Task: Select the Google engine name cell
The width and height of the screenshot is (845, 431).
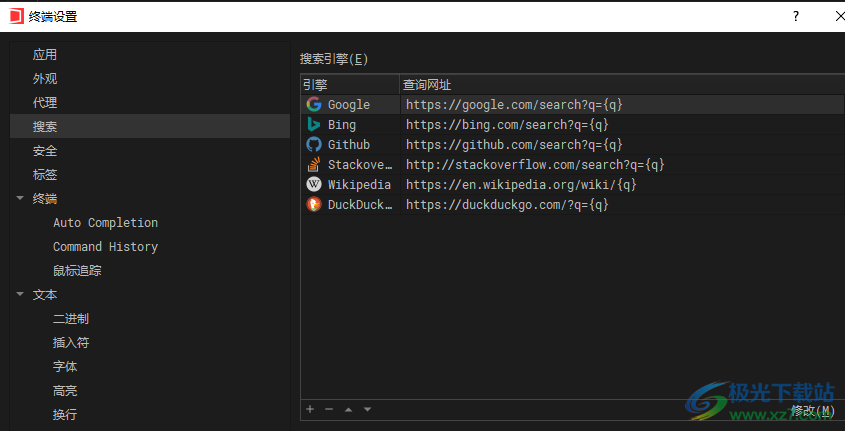Action: click(x=349, y=105)
